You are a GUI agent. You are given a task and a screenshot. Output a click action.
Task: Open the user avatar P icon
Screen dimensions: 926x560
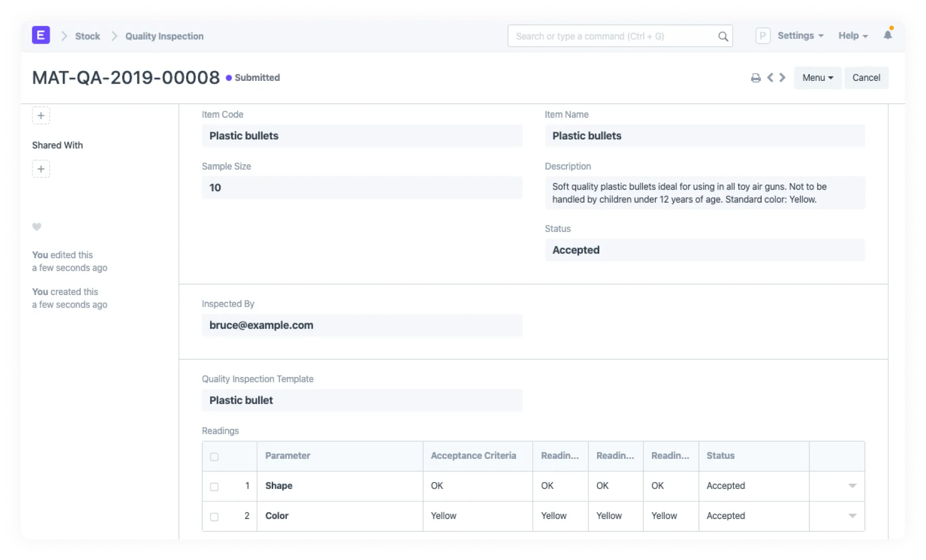click(x=763, y=36)
